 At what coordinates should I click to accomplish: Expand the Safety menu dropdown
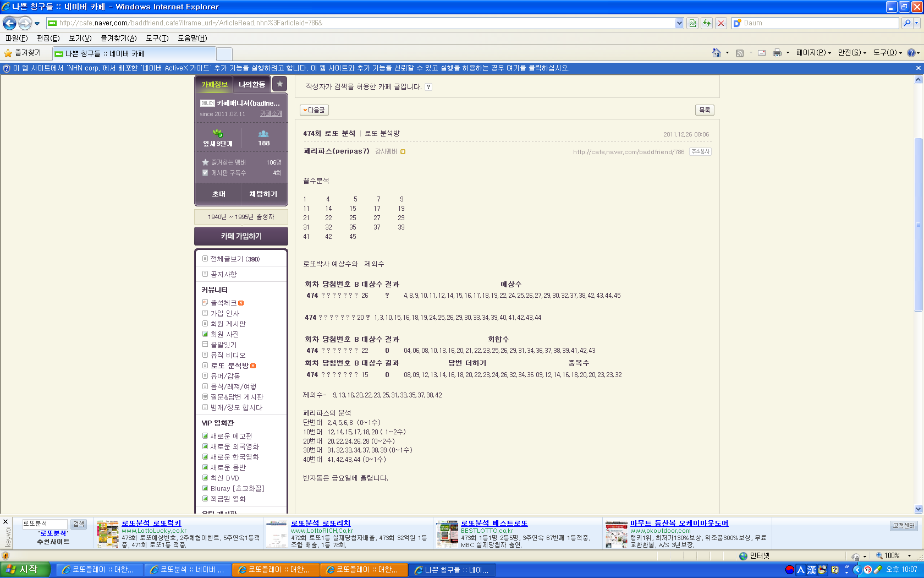coord(851,53)
